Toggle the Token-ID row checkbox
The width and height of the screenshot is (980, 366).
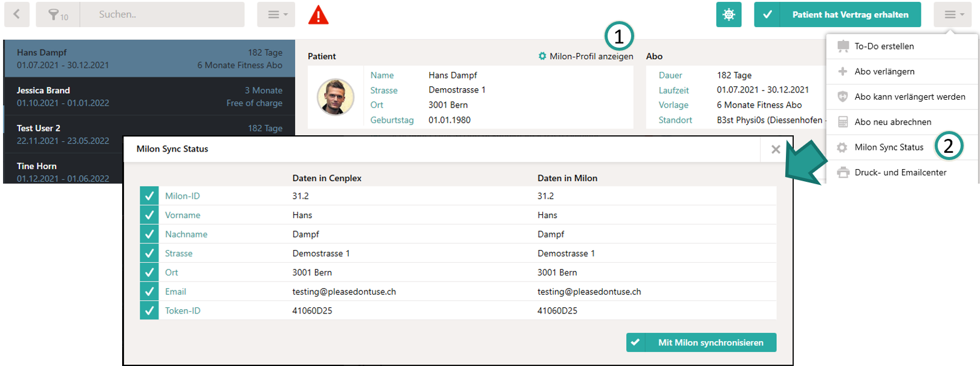[x=149, y=311]
